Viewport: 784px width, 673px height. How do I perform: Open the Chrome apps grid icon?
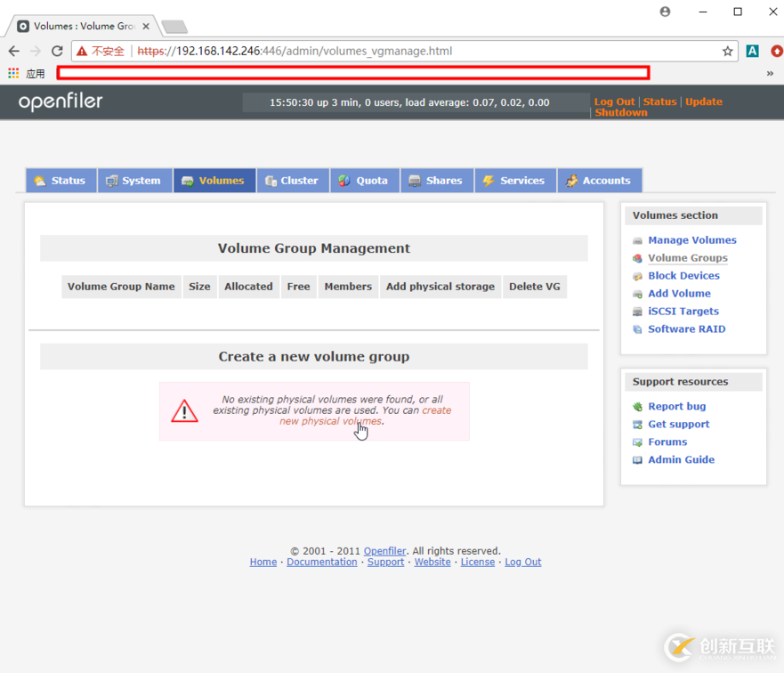(x=13, y=74)
